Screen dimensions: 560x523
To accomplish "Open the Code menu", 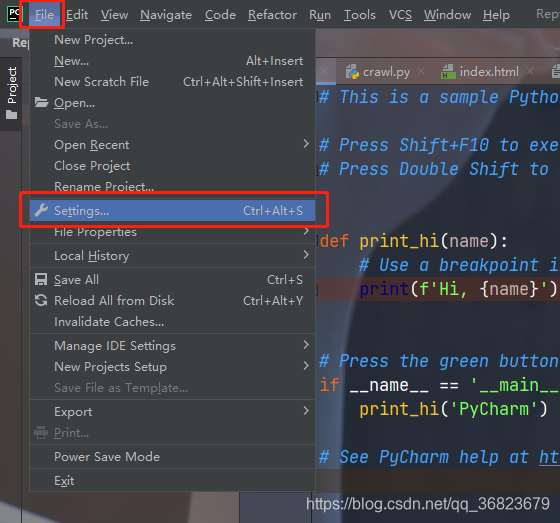I will [x=220, y=15].
